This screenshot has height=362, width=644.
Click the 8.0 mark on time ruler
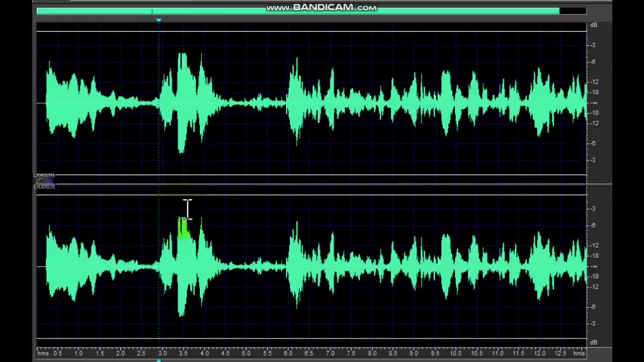click(372, 353)
